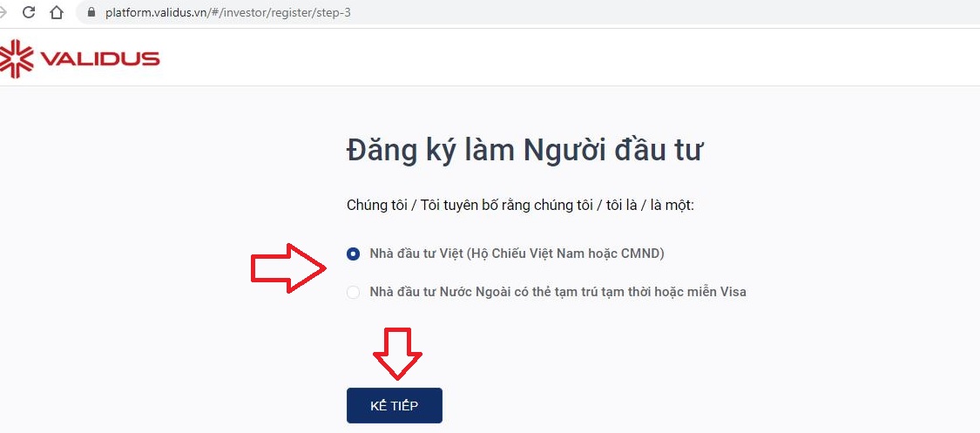This screenshot has width=980, height=433.
Task: Focus the platform.validus.vn address bar URL
Action: point(228,12)
